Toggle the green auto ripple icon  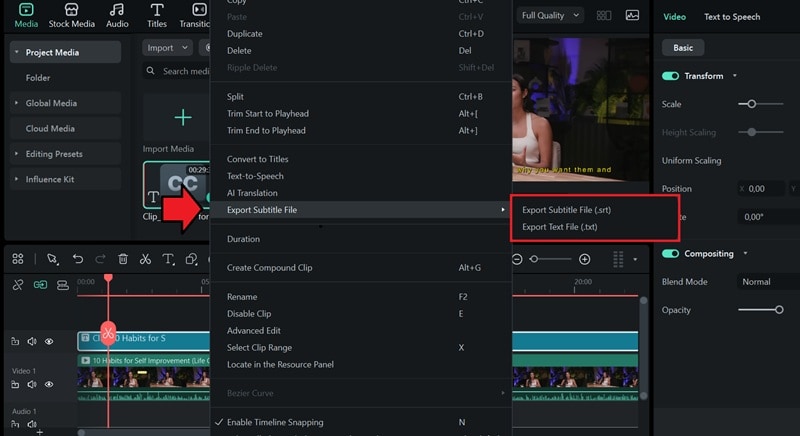click(x=40, y=285)
